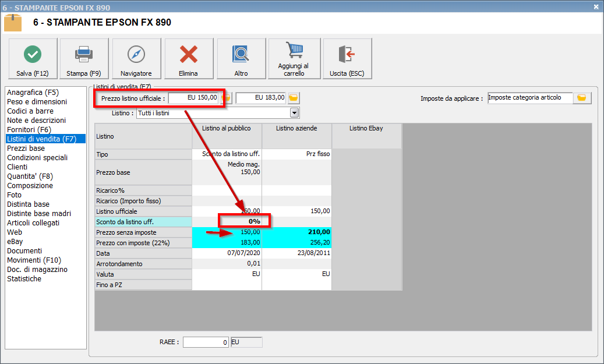Click the Listino aziende column header
This screenshot has width=604, height=364.
pos(296,136)
